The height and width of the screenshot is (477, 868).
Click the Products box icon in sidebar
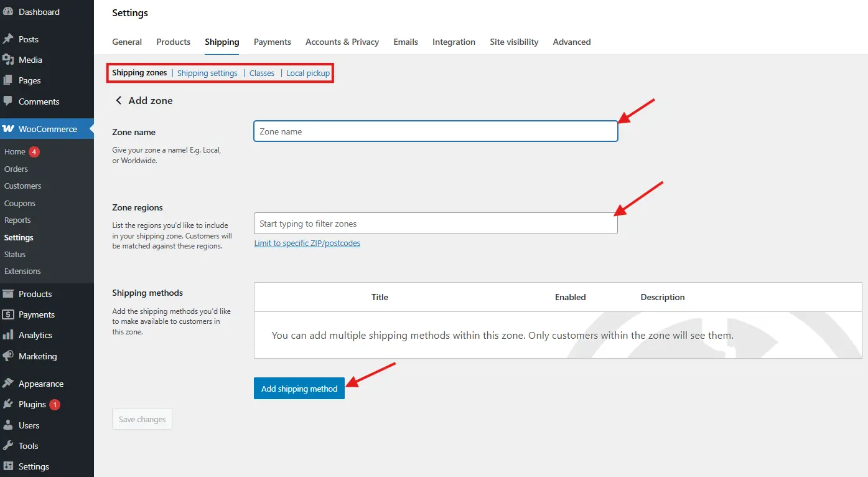(8, 294)
